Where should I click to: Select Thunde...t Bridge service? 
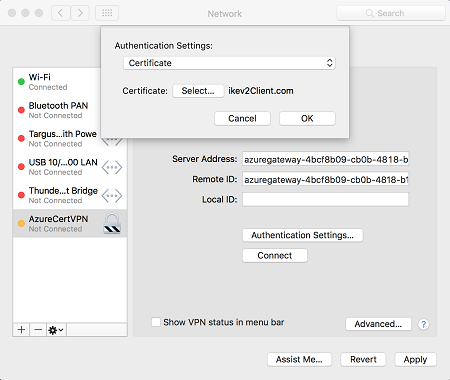70,195
